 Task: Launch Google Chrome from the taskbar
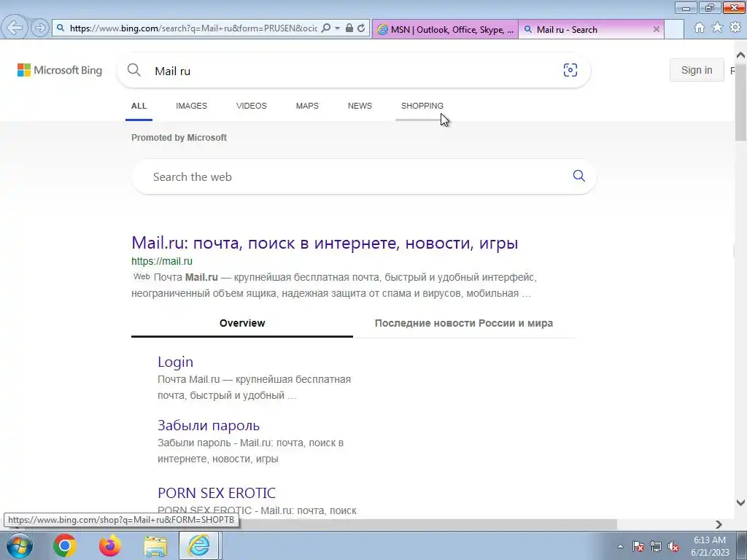click(x=65, y=545)
